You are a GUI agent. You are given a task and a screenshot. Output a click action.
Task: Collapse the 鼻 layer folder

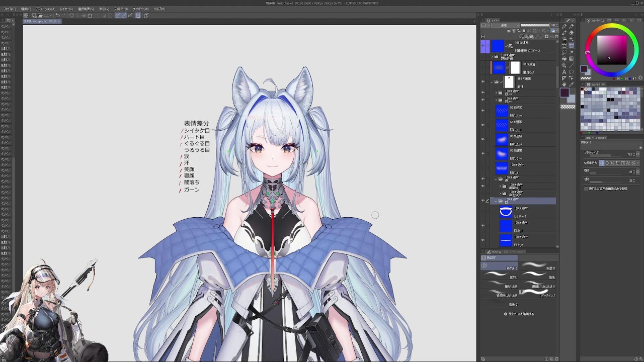tap(496, 179)
